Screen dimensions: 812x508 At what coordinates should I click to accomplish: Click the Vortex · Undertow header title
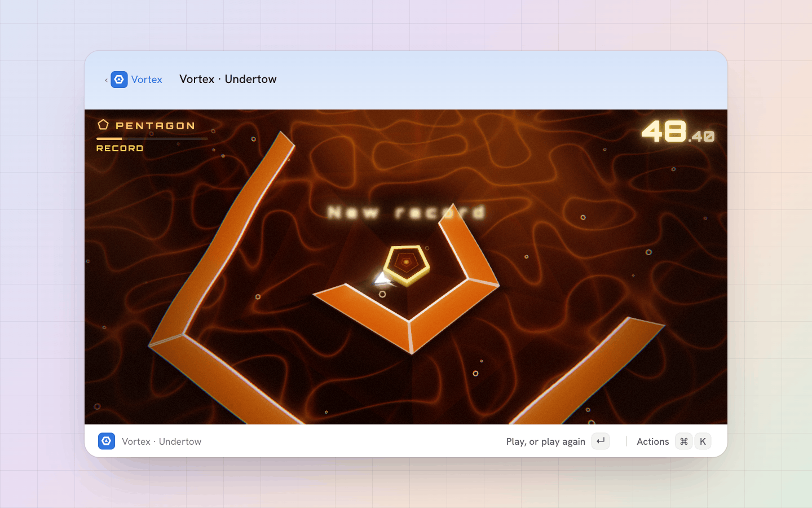click(x=228, y=79)
